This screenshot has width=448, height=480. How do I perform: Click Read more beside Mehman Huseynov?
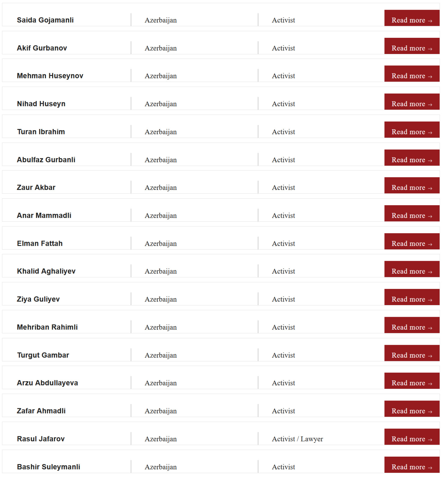(x=411, y=74)
